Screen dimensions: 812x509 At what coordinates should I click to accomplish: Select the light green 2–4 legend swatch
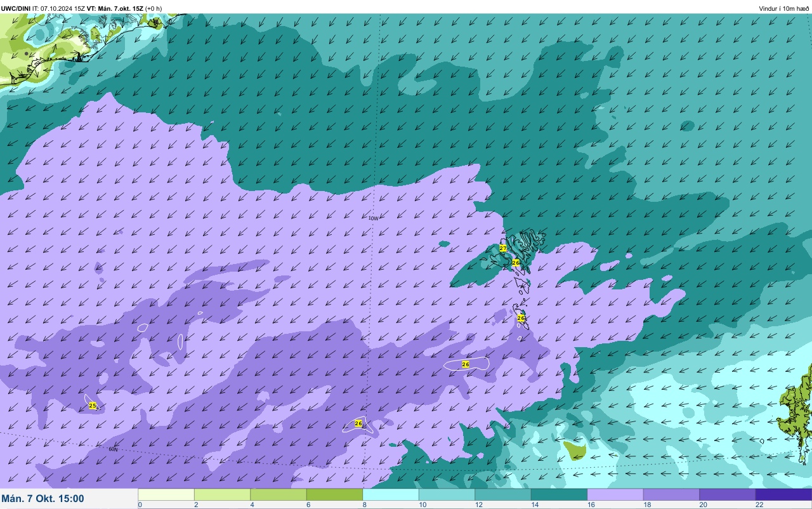click(x=222, y=494)
